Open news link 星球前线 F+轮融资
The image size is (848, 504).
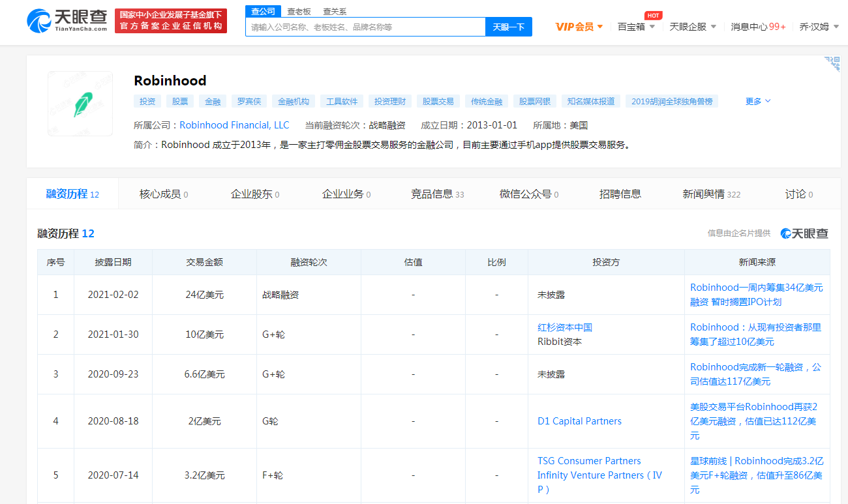point(757,475)
